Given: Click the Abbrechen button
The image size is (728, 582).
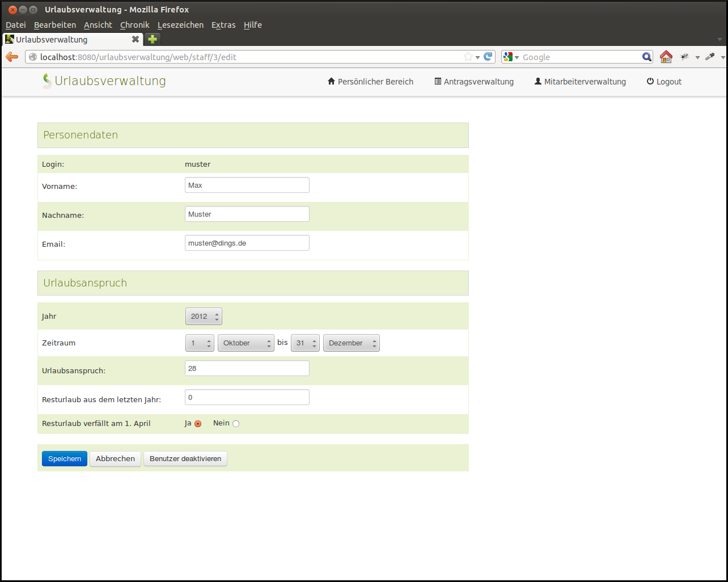Looking at the screenshot, I should 115,458.
